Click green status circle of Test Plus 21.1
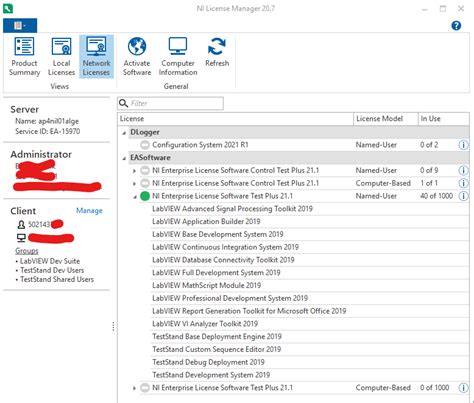474x403 pixels. [x=145, y=196]
